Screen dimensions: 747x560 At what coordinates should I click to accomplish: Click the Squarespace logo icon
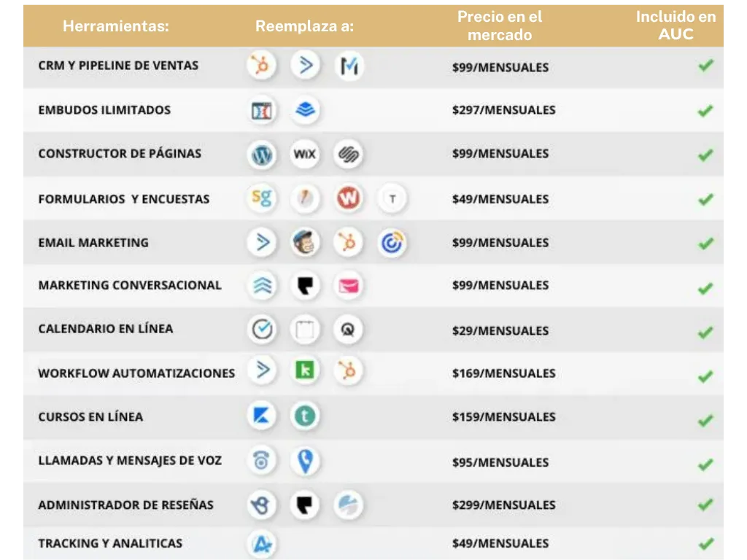pyautogui.click(x=348, y=155)
